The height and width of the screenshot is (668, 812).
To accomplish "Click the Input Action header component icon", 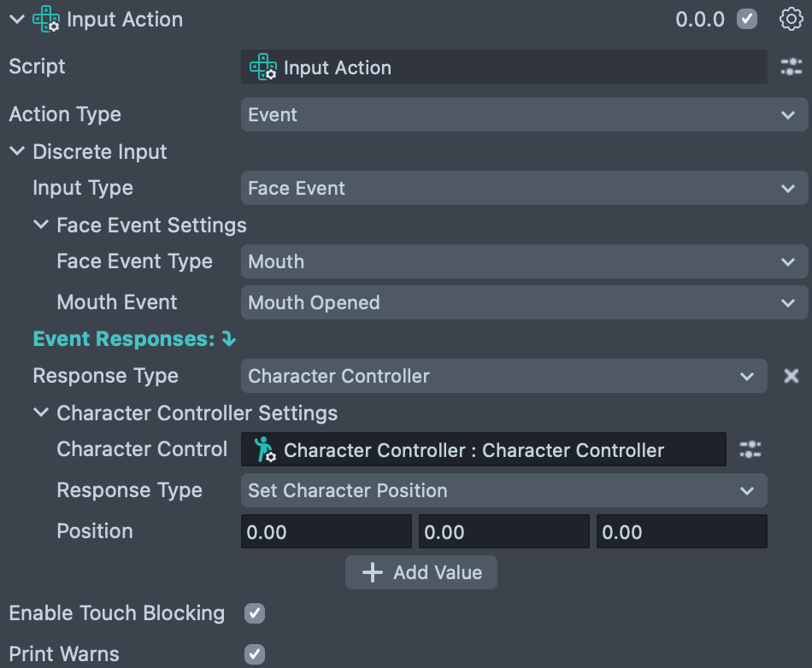I will point(45,20).
